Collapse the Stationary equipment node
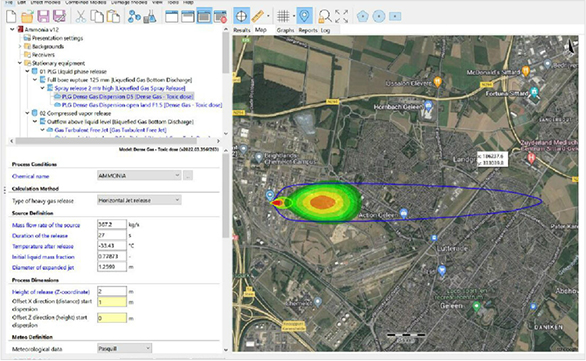 [20, 63]
